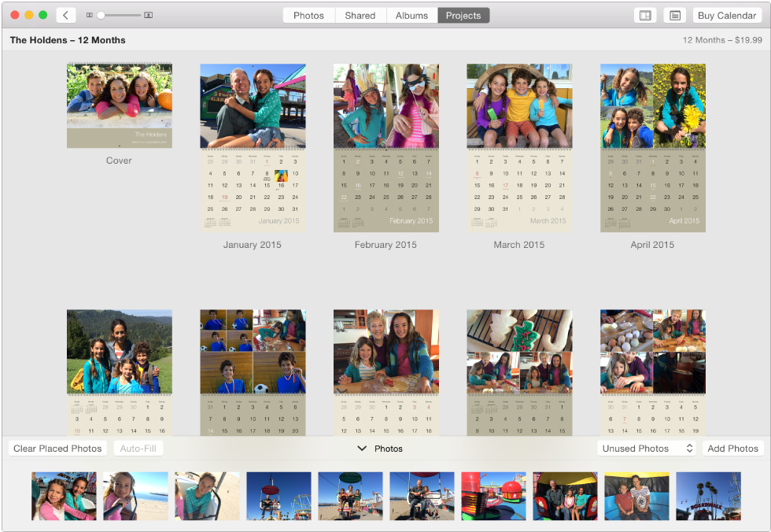Viewport: 771px width, 532px height.
Task: Select the calendar Cover thumbnail
Action: pyautogui.click(x=119, y=105)
